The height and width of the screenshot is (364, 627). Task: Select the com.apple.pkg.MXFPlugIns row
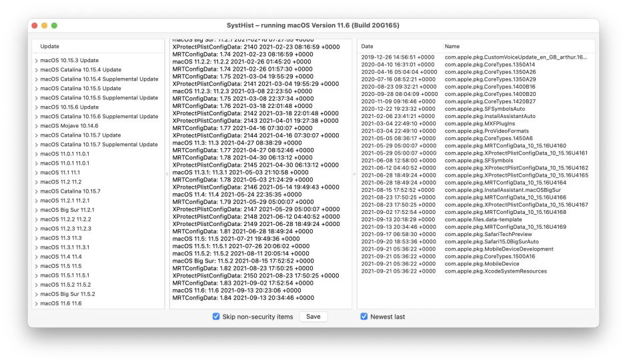pyautogui.click(x=474, y=123)
